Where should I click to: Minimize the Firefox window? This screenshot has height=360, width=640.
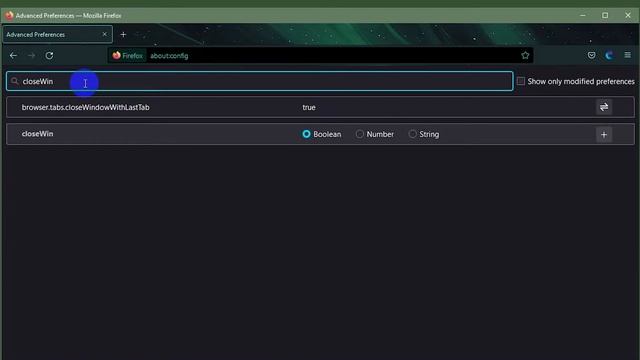click(x=583, y=16)
